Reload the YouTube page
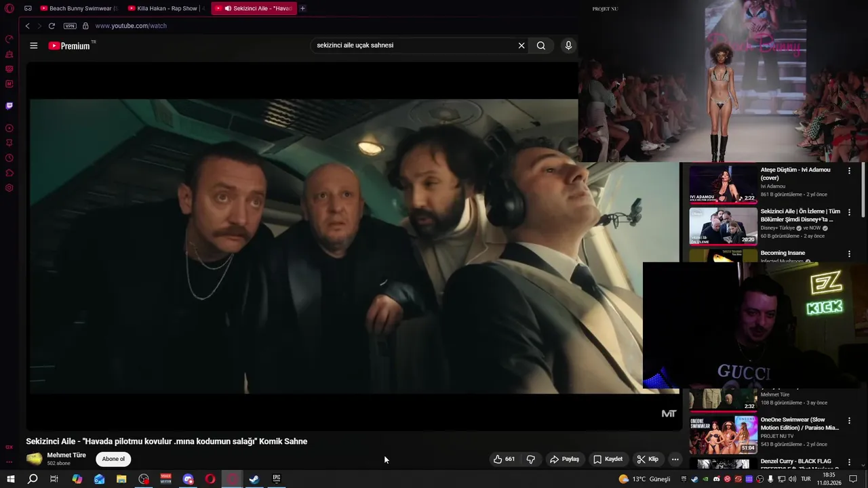 [52, 26]
